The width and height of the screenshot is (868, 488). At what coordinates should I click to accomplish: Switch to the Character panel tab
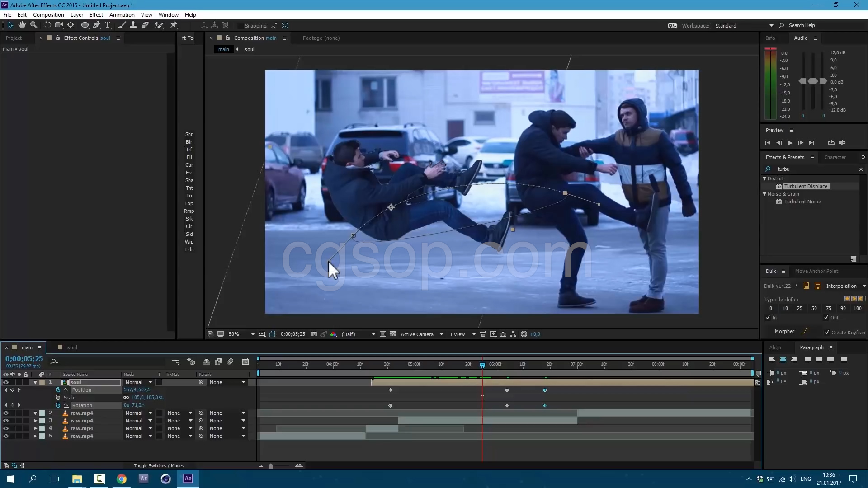tap(835, 157)
